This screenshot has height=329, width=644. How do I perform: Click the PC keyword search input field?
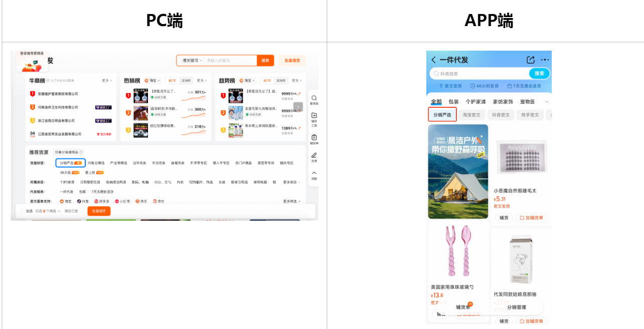(x=231, y=60)
